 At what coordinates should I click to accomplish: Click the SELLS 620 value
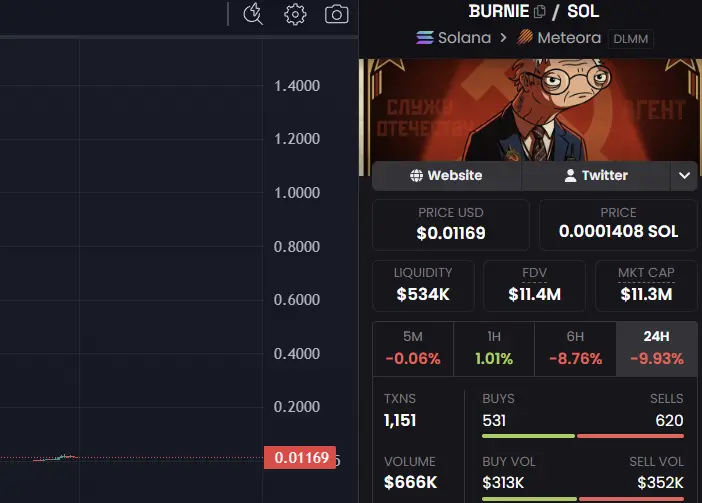(x=669, y=421)
